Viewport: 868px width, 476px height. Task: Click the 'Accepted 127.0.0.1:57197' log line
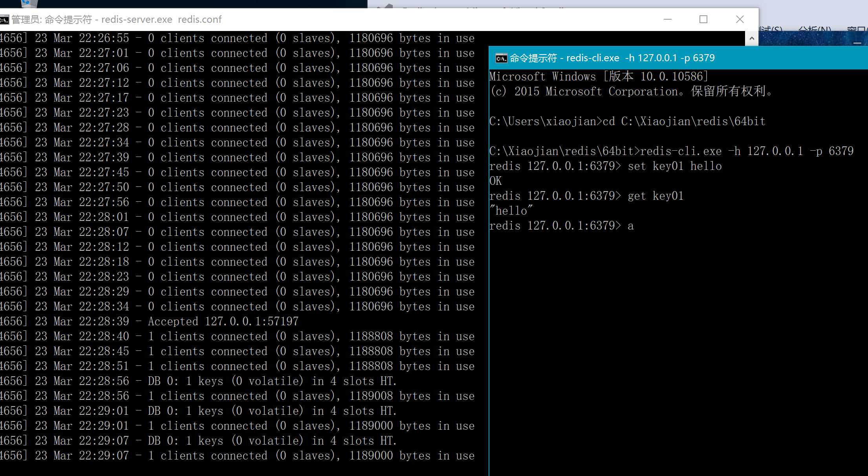[149, 321]
